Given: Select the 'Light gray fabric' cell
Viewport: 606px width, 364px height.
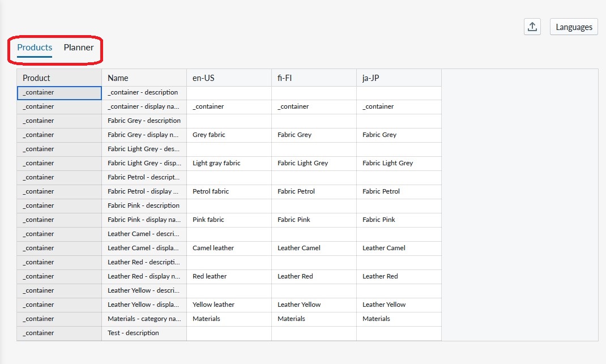Looking at the screenshot, I should 229,164.
